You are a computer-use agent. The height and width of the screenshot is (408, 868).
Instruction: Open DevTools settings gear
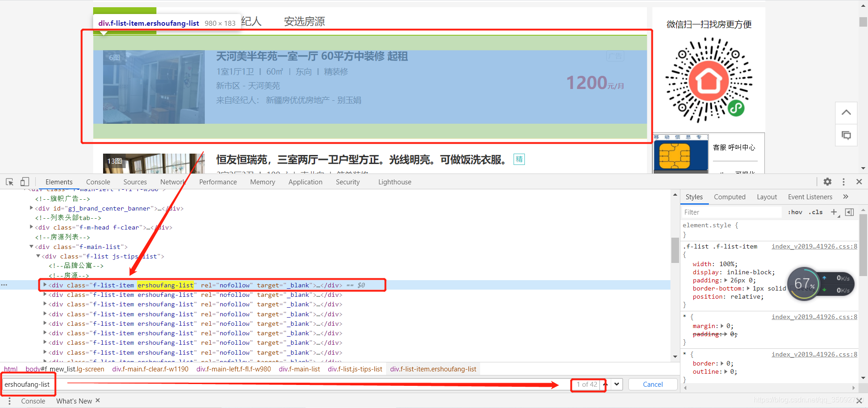(x=827, y=182)
